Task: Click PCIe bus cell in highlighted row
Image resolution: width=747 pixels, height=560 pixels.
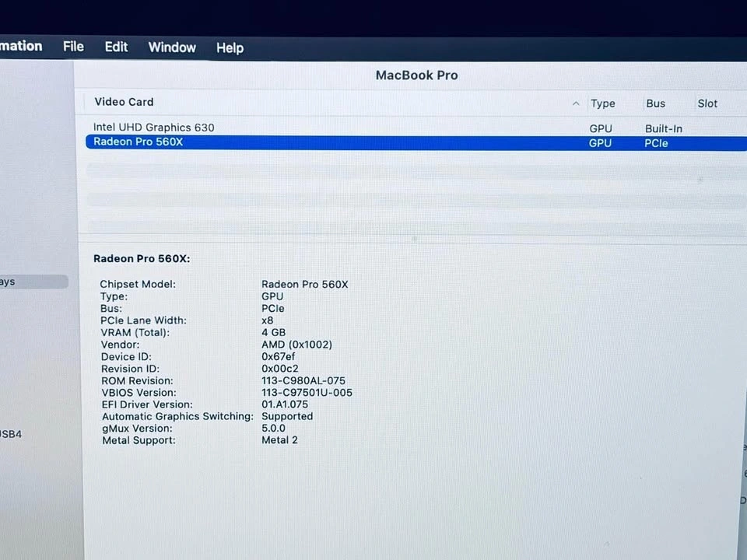Action: coord(656,143)
